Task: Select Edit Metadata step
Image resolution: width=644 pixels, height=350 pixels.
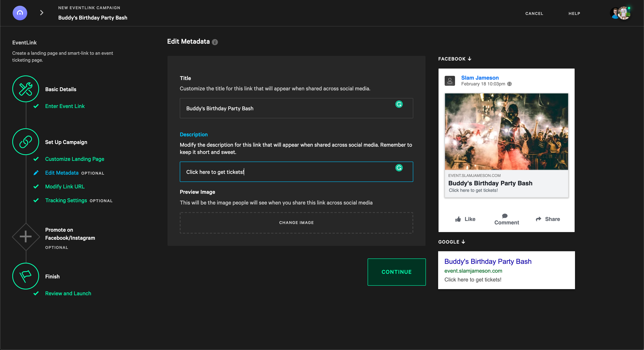Action: tap(62, 173)
